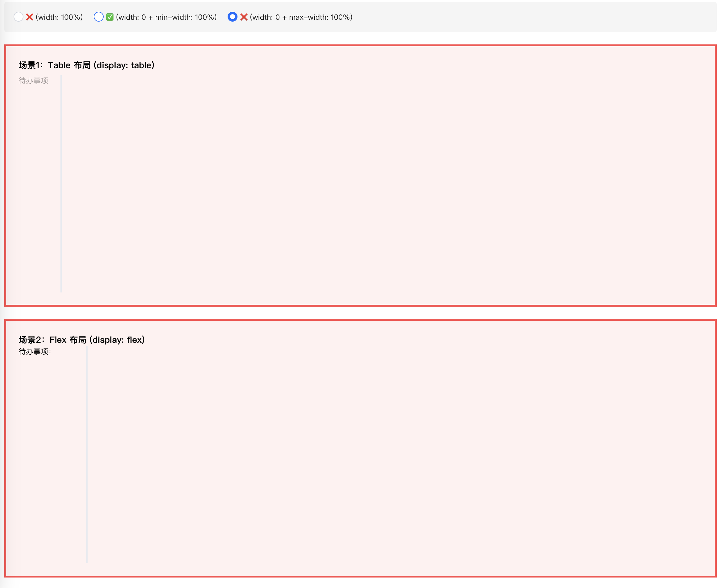Click the "(width: 100%)" label text

point(59,17)
